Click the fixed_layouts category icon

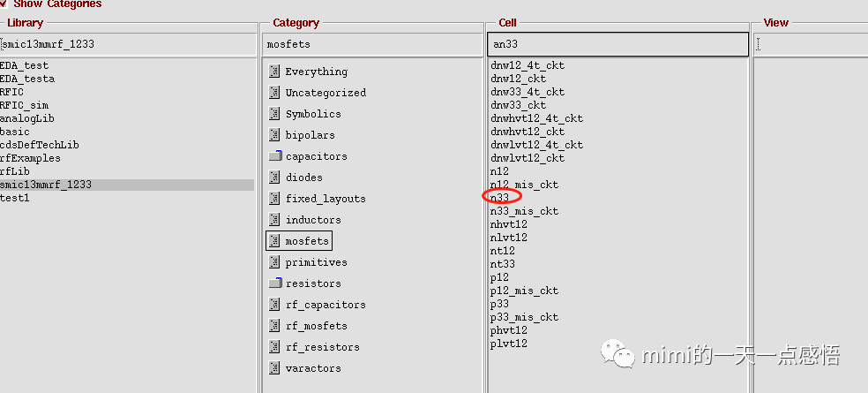[274, 199]
